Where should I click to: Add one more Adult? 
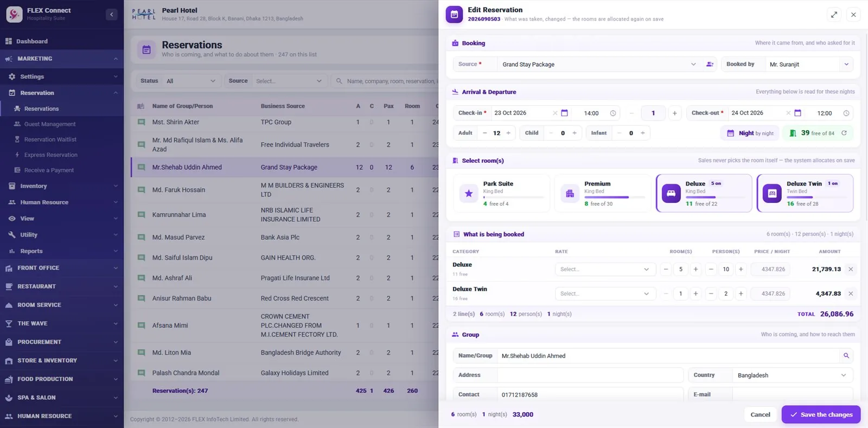click(508, 133)
